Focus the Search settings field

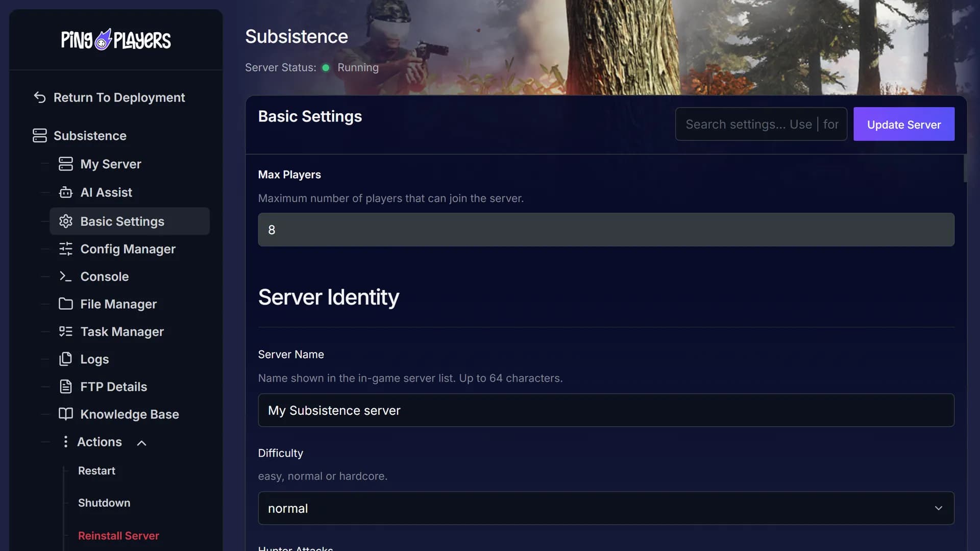coord(761,124)
